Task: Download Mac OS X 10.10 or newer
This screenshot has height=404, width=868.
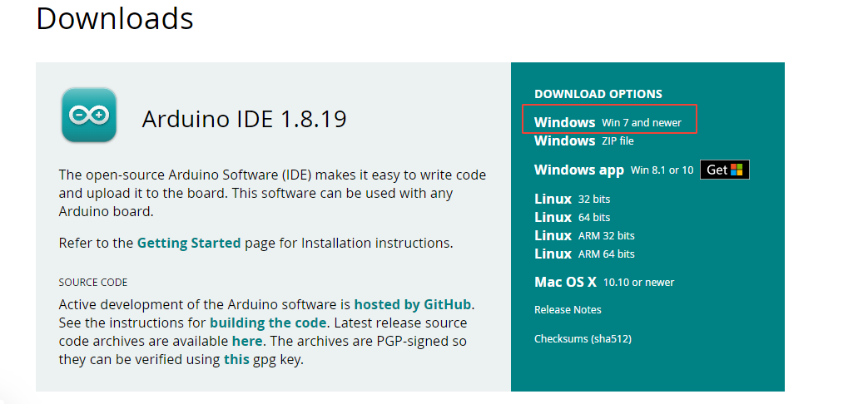Action: click(604, 283)
